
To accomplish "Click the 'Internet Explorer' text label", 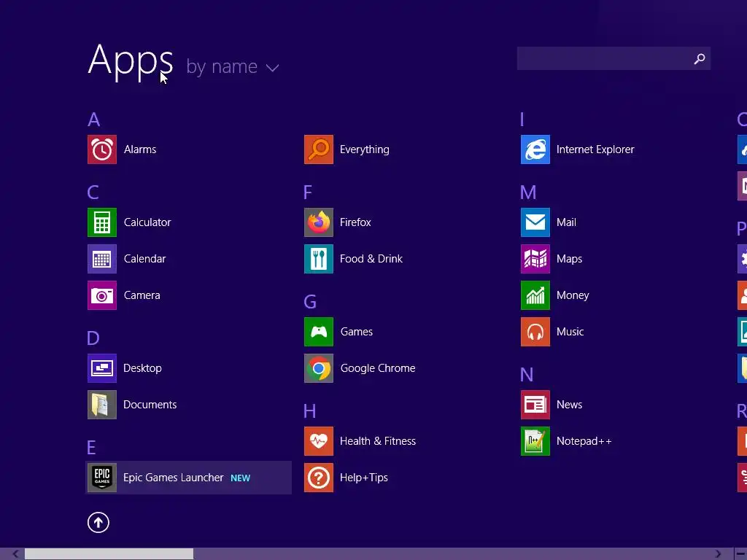I will click(595, 149).
